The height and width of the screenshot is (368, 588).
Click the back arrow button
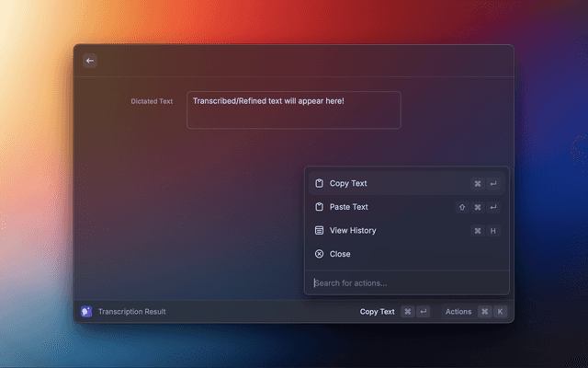coord(90,61)
